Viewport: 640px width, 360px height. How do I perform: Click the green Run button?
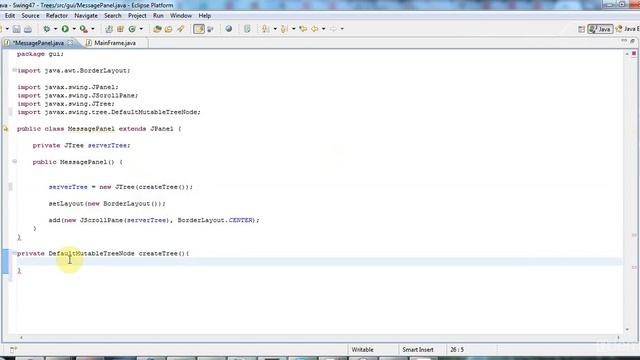point(65,29)
